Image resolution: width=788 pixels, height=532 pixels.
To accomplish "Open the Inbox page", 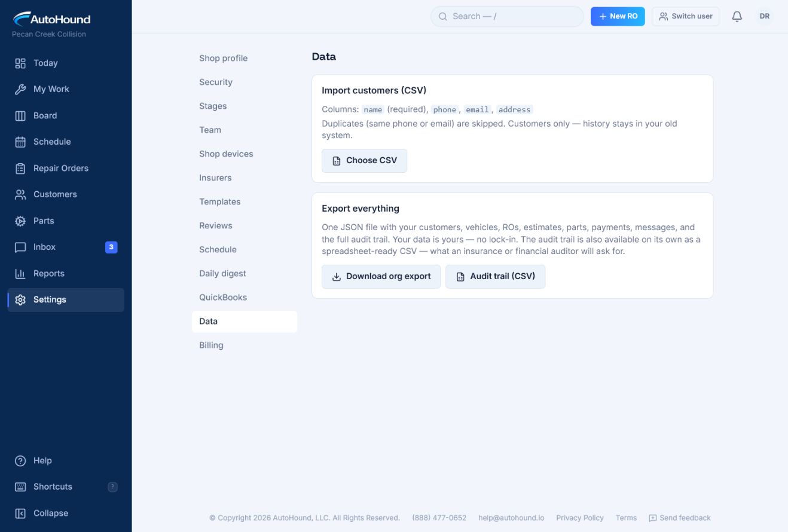I will pyautogui.click(x=66, y=247).
